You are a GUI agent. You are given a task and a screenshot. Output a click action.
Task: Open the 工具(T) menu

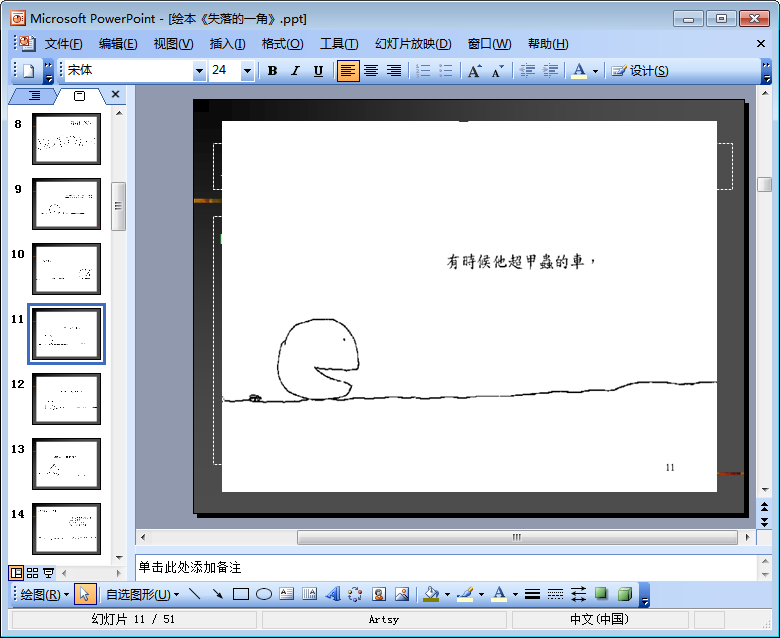click(x=339, y=44)
